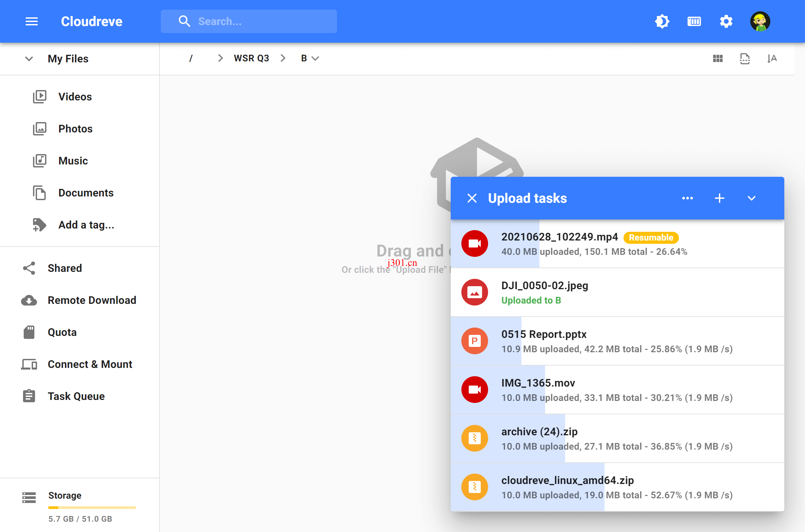Toggle dark mode with theme icon
The image size is (805, 532).
pos(661,21)
